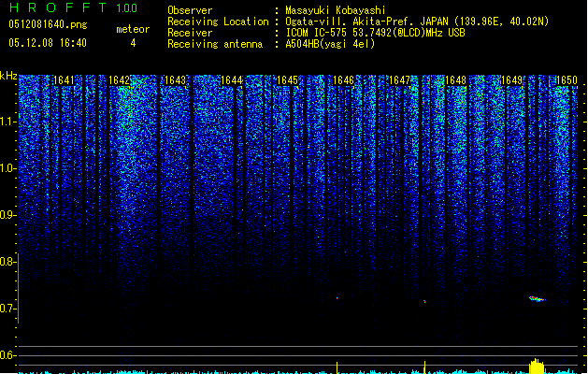
Task: Click the 0.7 kHz axis label
Action: pos(7,309)
